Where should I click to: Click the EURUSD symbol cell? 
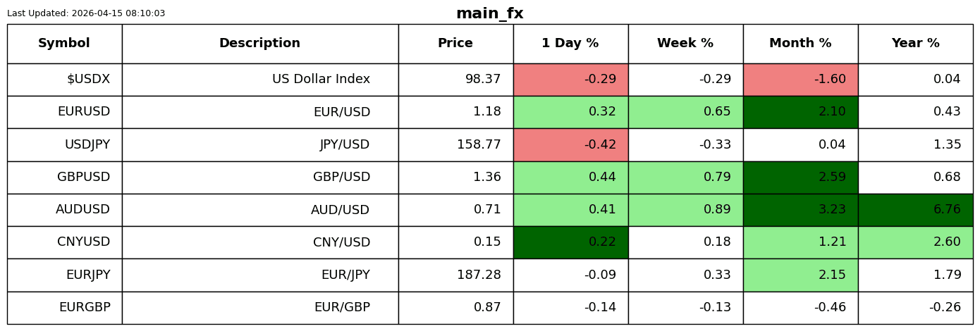64,112
